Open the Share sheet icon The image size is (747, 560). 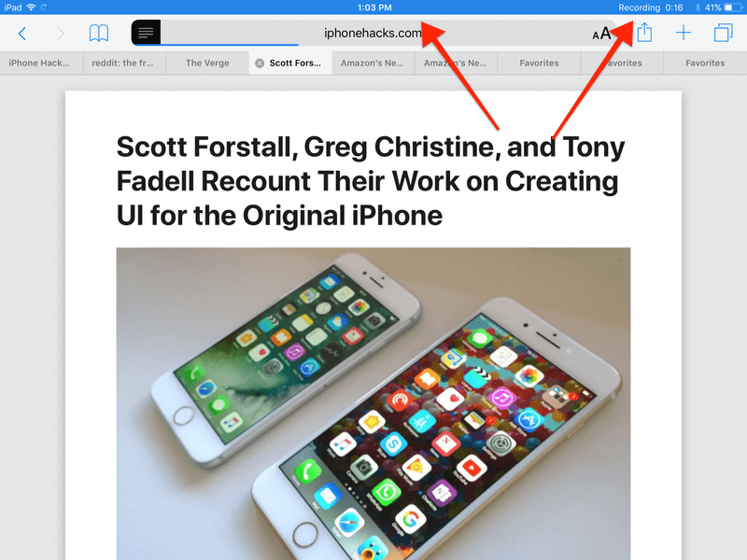click(644, 32)
